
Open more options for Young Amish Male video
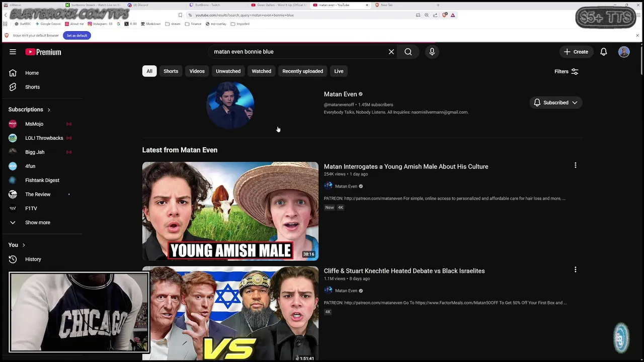(576, 165)
